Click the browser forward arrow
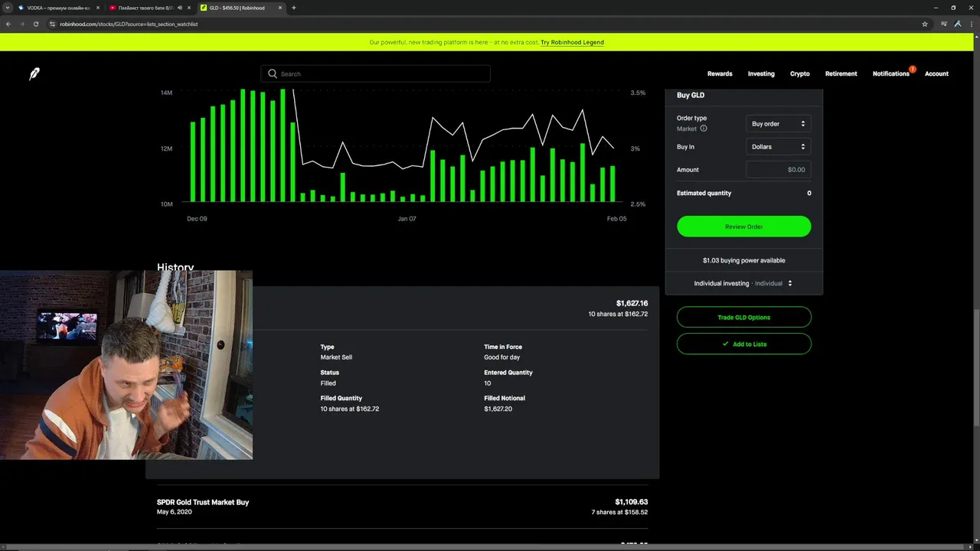Image resolution: width=980 pixels, height=551 pixels. [22, 24]
